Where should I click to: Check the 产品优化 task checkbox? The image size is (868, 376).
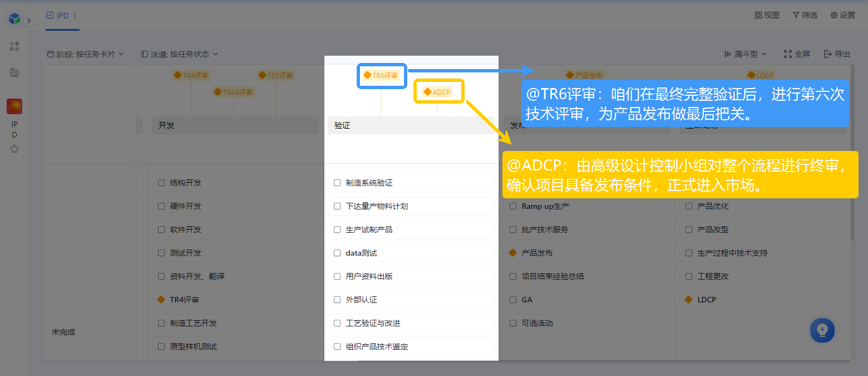[x=689, y=206]
